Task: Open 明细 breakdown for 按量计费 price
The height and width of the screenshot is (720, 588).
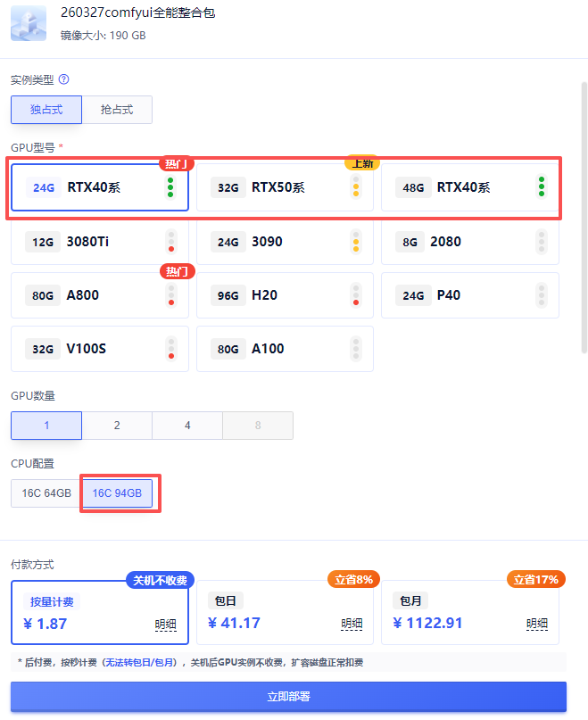Action: pyautogui.click(x=165, y=624)
